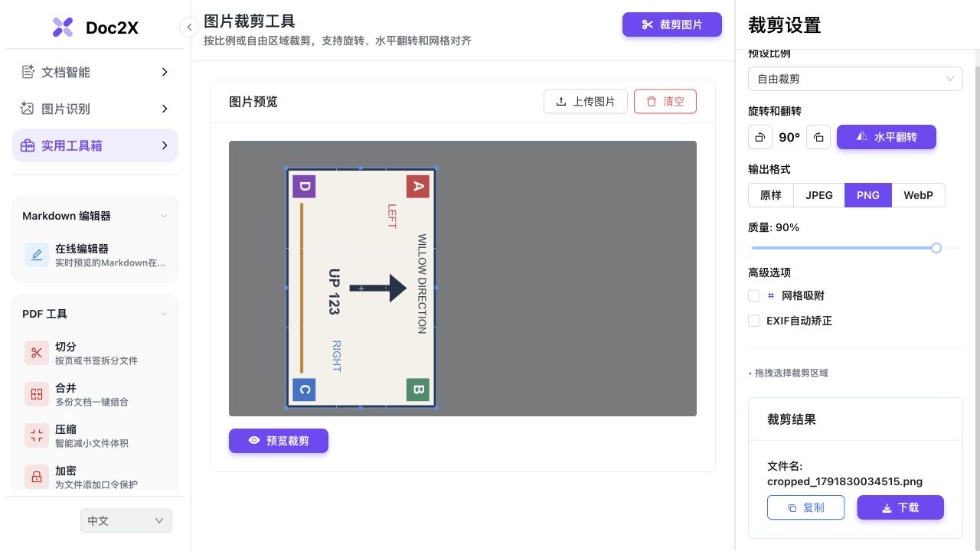
Task: Click the 合并 merge icon
Action: [x=37, y=394]
